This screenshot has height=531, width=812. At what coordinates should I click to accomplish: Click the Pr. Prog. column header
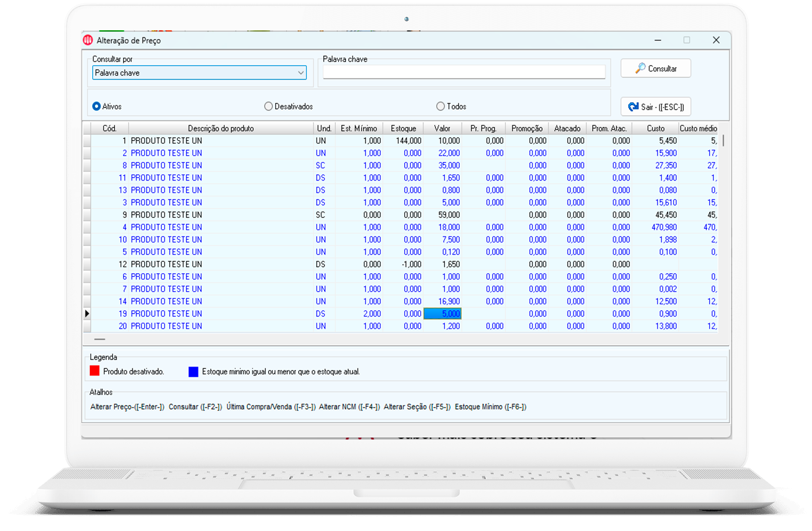point(483,128)
